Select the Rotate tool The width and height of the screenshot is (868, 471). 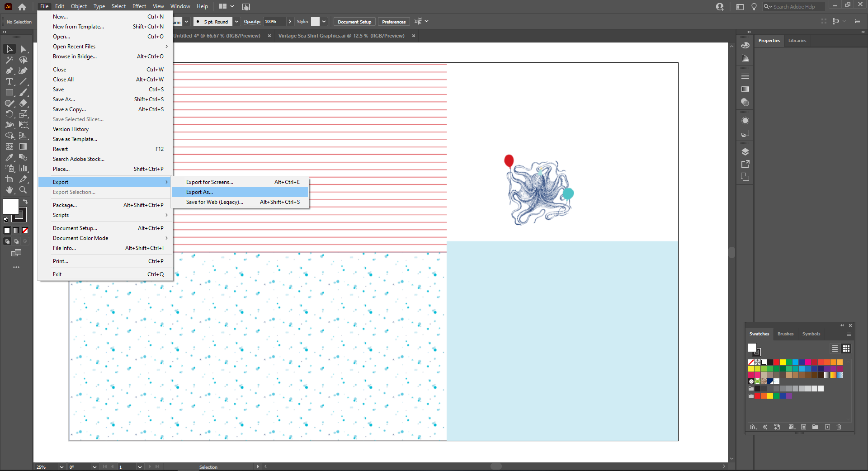[9, 114]
